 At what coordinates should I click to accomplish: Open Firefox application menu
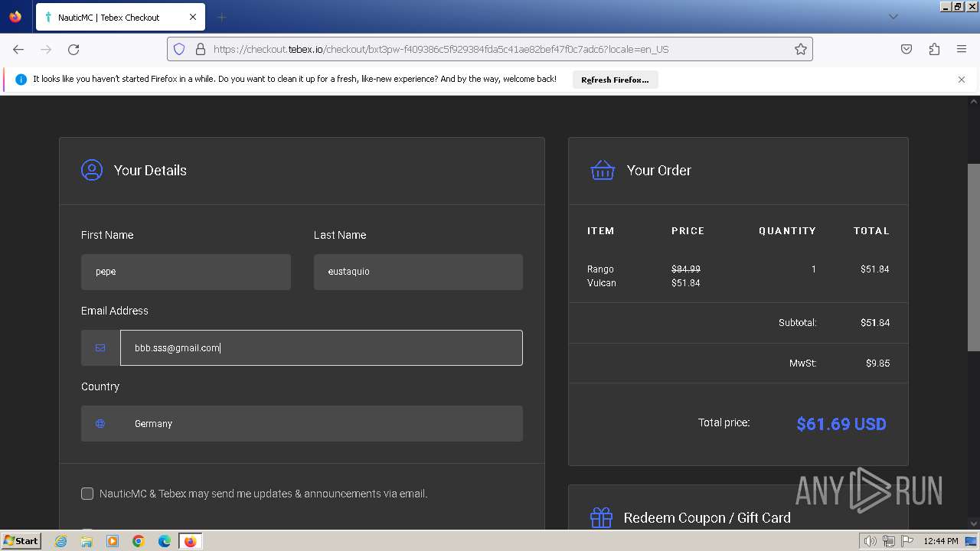coord(962,49)
